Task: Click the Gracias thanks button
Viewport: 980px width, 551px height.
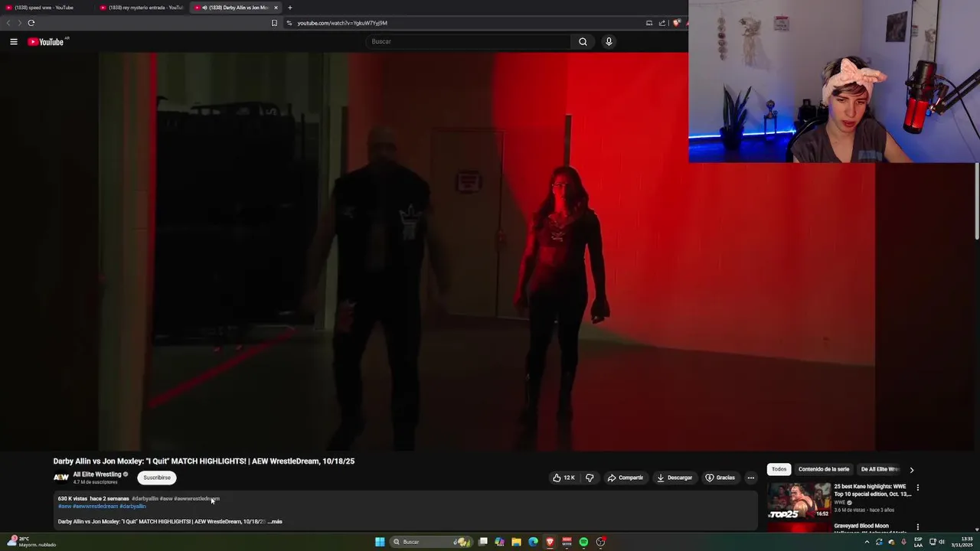Action: pyautogui.click(x=720, y=478)
